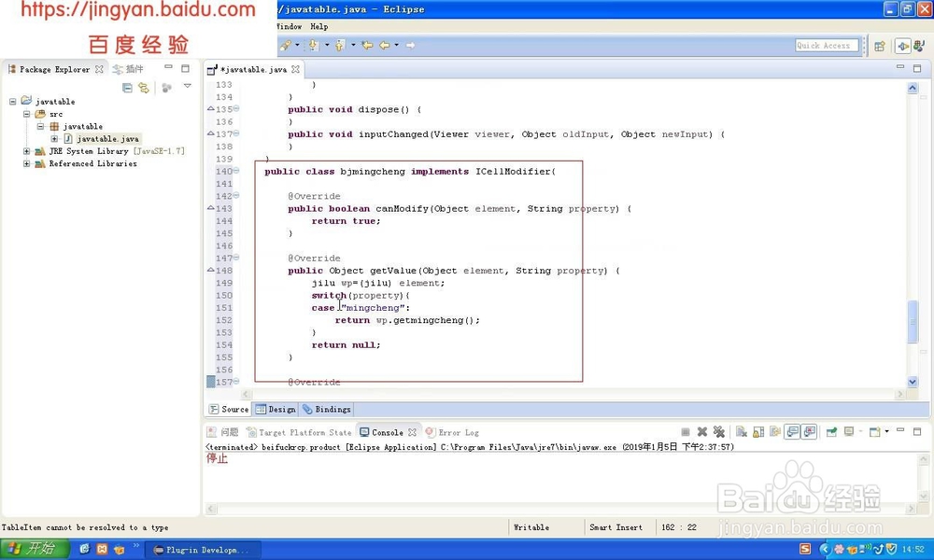Close the javatable.java editor tab
This screenshot has height=560, width=934.
[x=295, y=69]
